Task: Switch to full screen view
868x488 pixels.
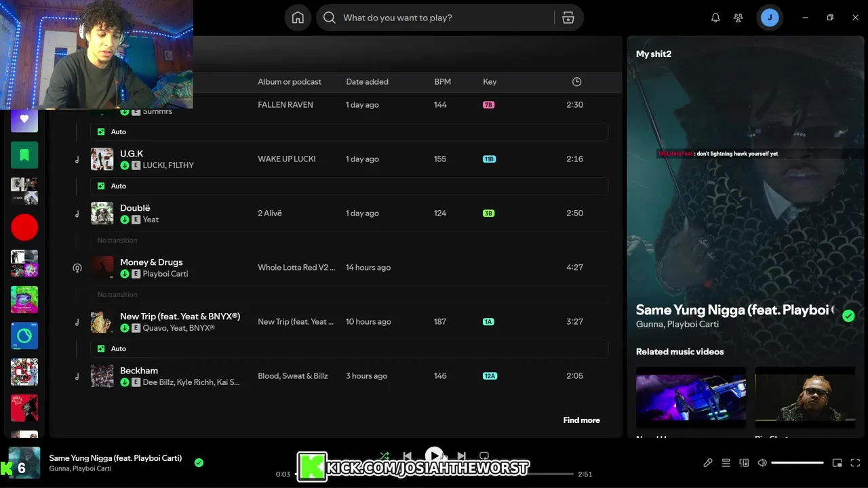Action: (855, 463)
